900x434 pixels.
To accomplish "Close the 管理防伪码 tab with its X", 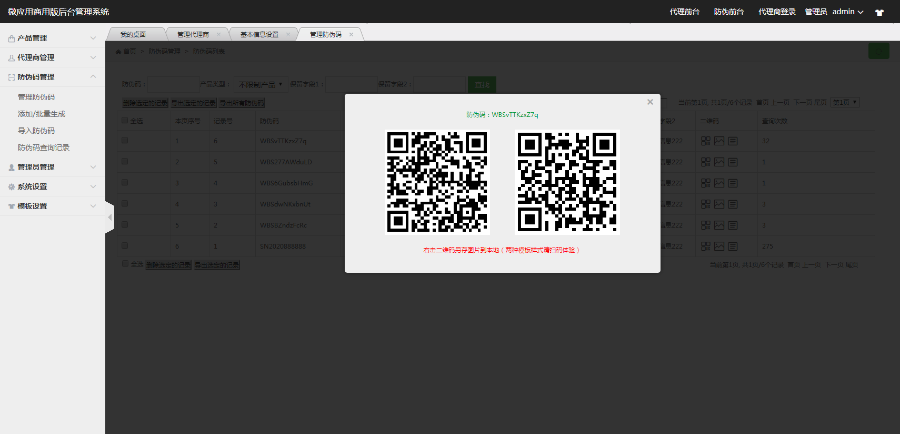I will (351, 34).
